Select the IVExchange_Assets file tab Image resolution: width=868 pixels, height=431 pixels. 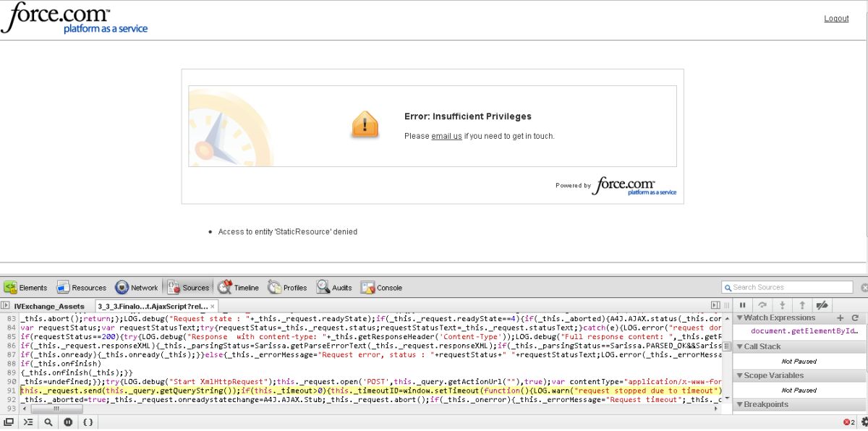pos(49,307)
